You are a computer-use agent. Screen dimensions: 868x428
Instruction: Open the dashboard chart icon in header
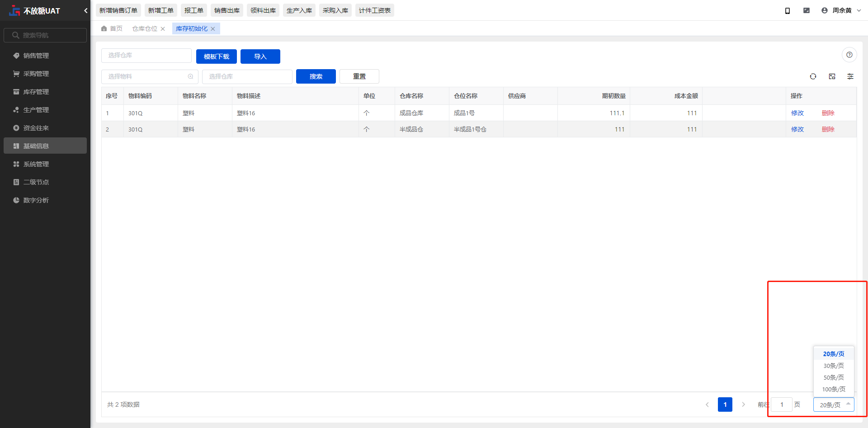[807, 10]
